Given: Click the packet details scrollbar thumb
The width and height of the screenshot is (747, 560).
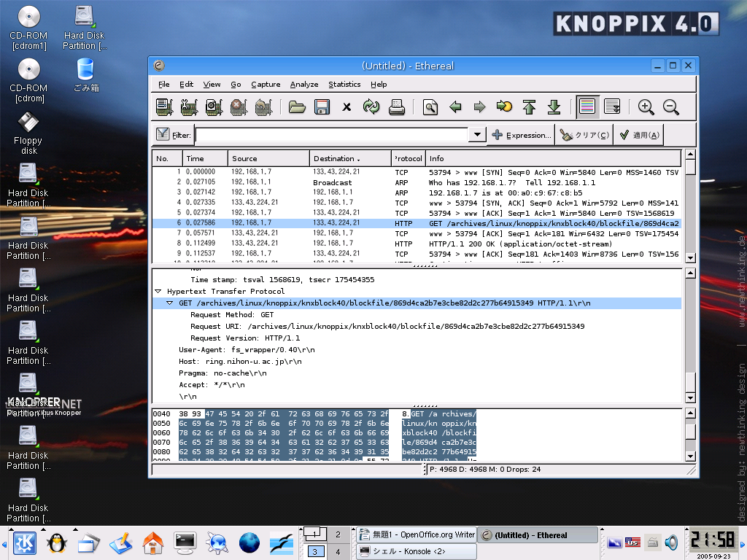Looking at the screenshot, I should coord(690,382).
